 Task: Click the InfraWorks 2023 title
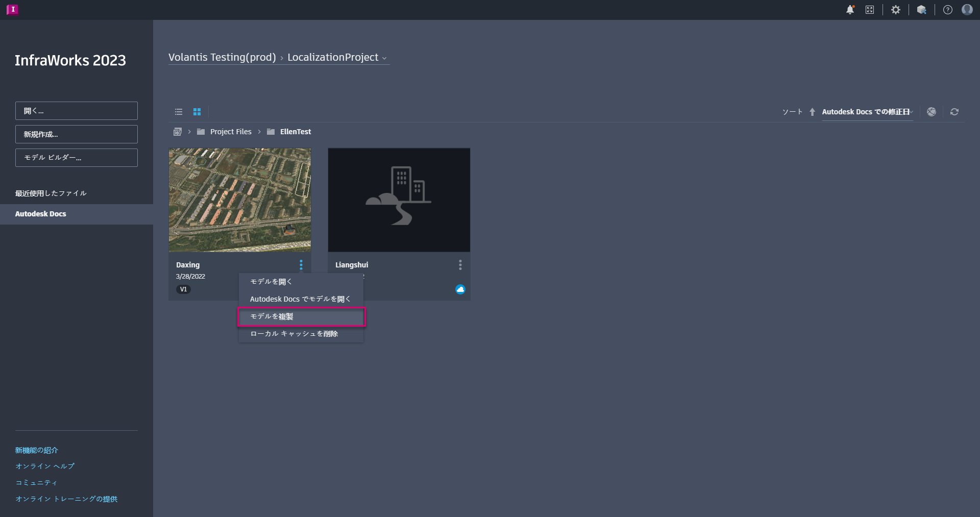pos(70,60)
